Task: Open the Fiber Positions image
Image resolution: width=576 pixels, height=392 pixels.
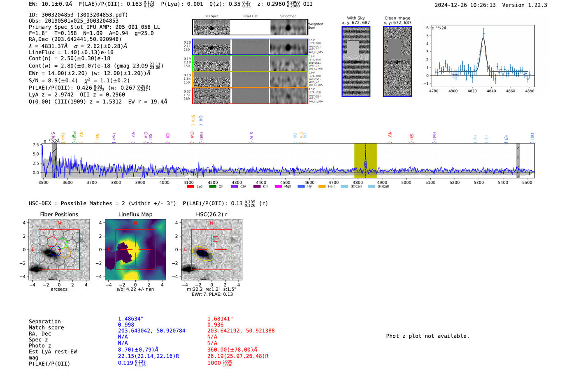Action: click(59, 250)
